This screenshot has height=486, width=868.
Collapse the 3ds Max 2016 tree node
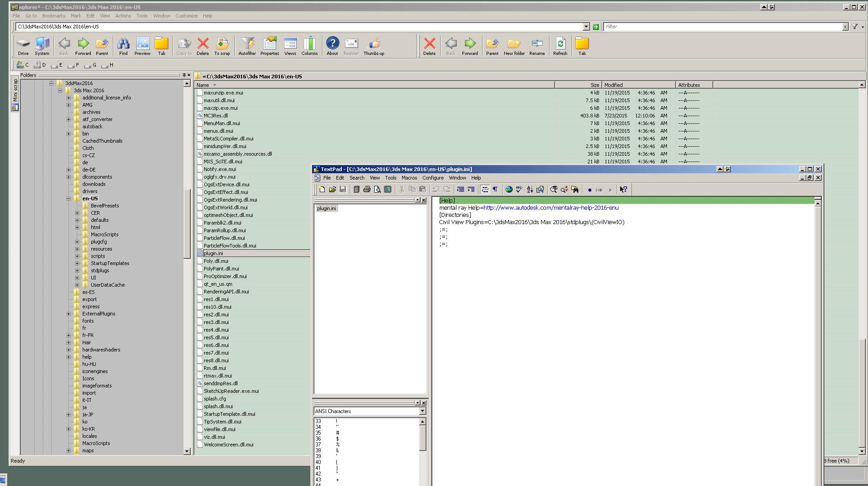[60, 90]
